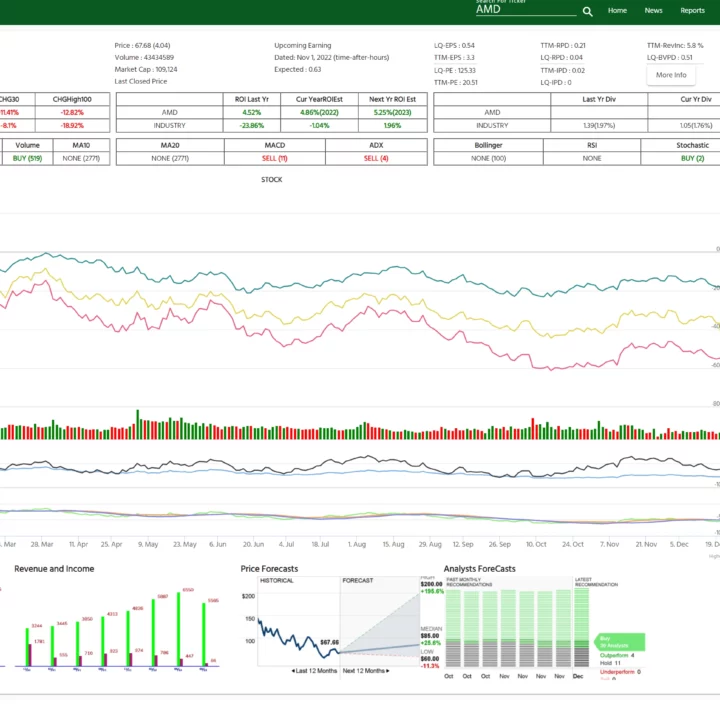The image size is (720, 720).
Task: Click the 'Last 12 Months' chart label
Action: pos(314,671)
